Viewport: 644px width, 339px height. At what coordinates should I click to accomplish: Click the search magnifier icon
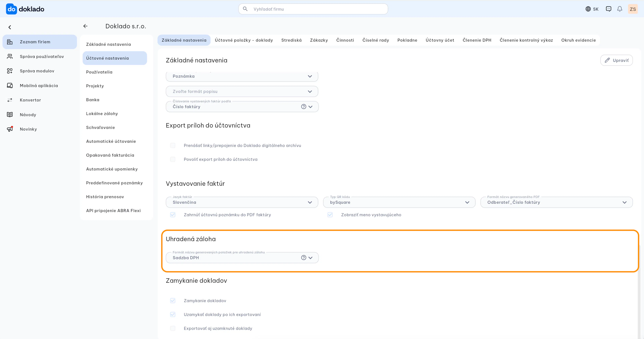tap(245, 9)
